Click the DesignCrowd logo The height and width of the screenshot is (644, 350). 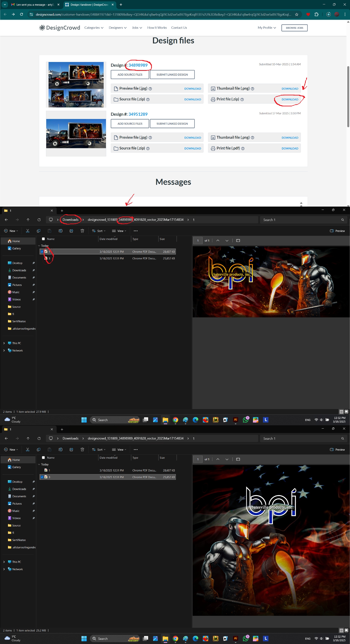click(x=60, y=28)
